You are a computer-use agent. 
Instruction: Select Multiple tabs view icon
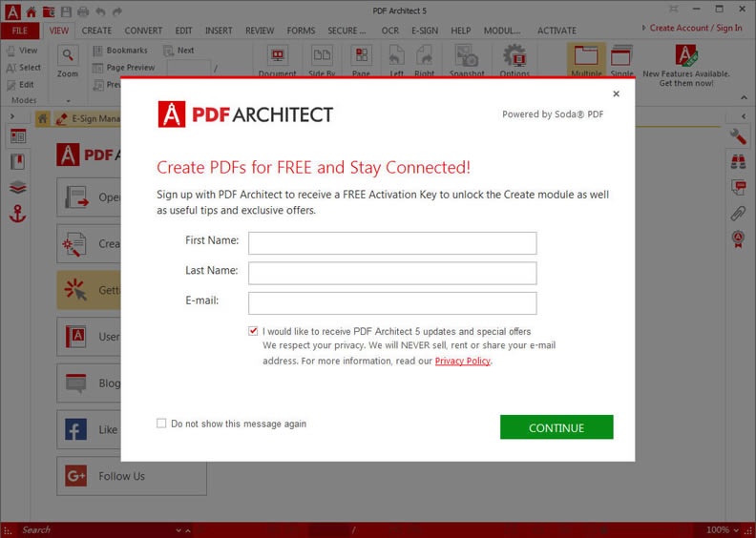[x=586, y=56]
